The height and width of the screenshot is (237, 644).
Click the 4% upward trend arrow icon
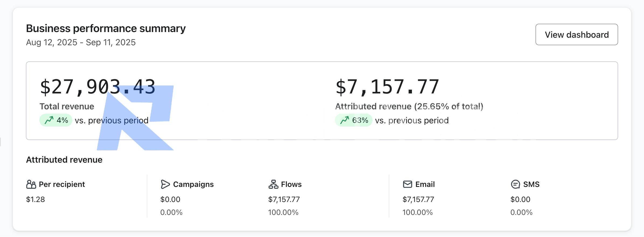point(49,120)
